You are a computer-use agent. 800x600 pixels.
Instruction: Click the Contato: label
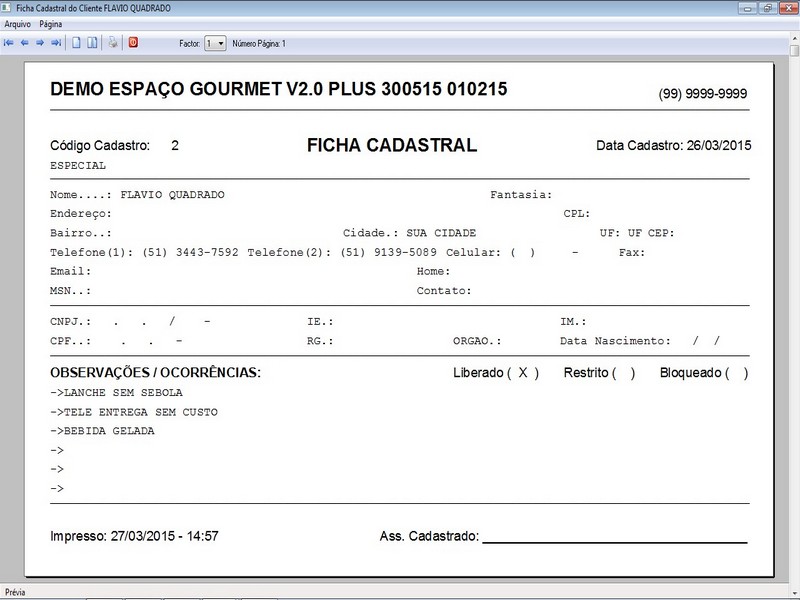444,291
